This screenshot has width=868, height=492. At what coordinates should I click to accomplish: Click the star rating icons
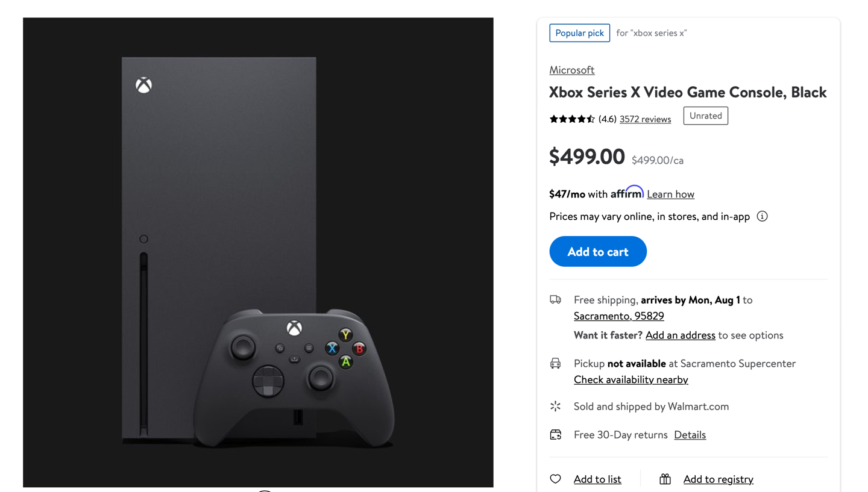click(x=571, y=119)
